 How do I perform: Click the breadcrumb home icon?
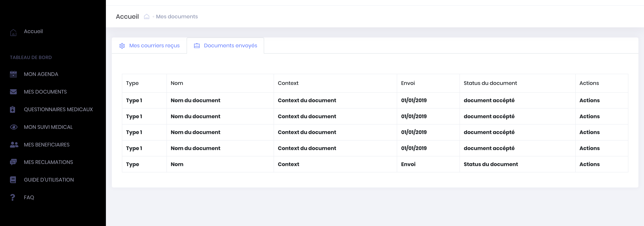tap(147, 17)
